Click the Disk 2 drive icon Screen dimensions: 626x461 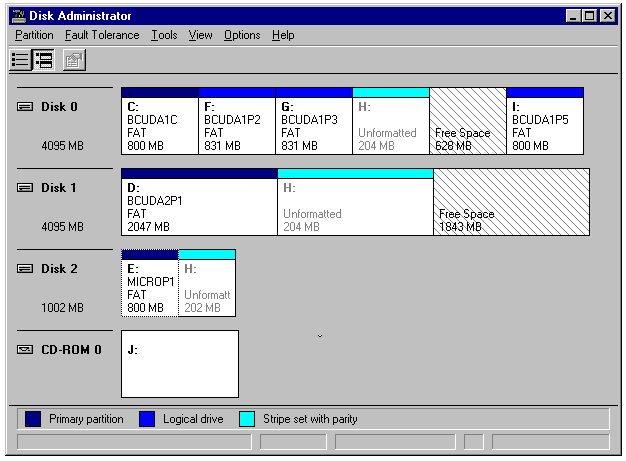click(x=26, y=269)
